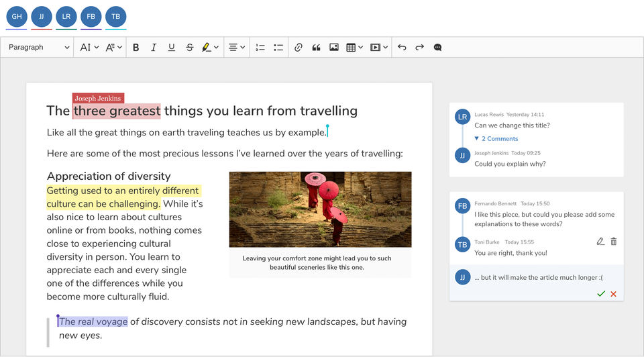
Task: Open highlight color picker arrow
Action: pos(216,48)
